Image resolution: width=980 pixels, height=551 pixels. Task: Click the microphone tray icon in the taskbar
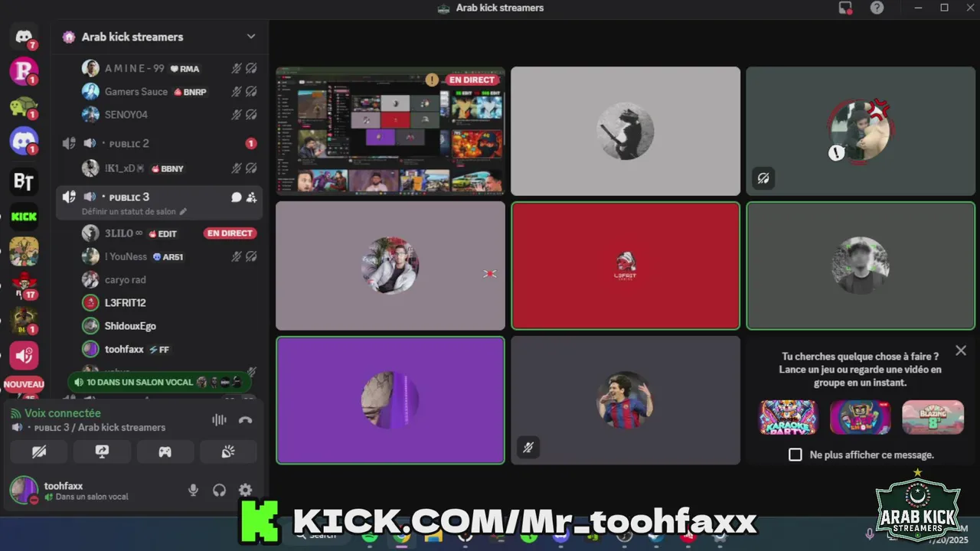point(870,533)
